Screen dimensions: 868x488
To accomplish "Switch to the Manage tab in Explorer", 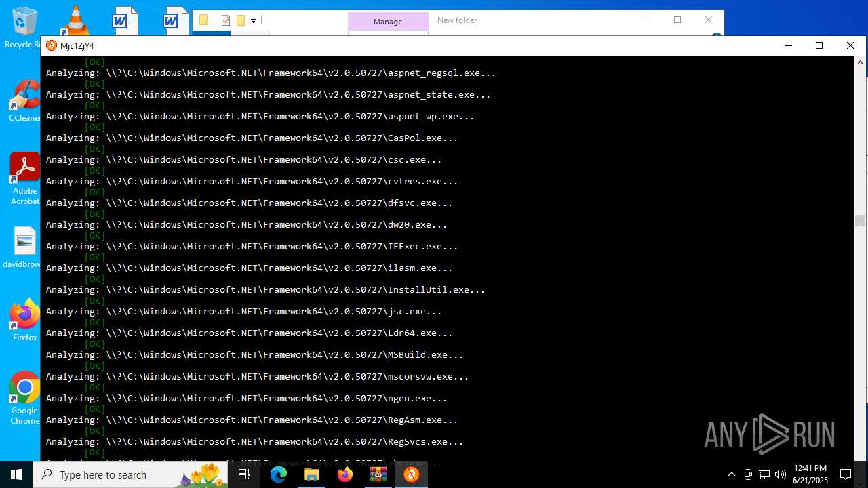I will 388,22.
